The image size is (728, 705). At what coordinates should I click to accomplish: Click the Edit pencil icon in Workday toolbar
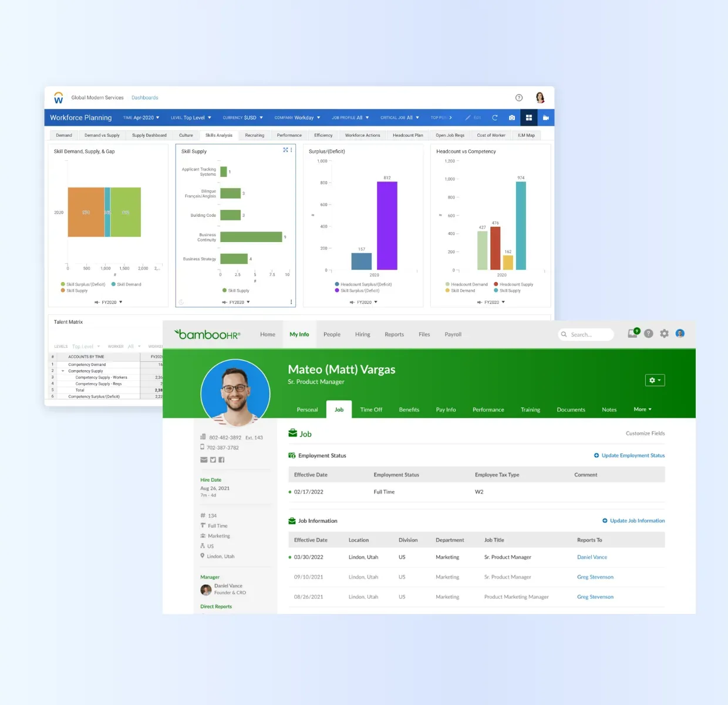(x=468, y=117)
